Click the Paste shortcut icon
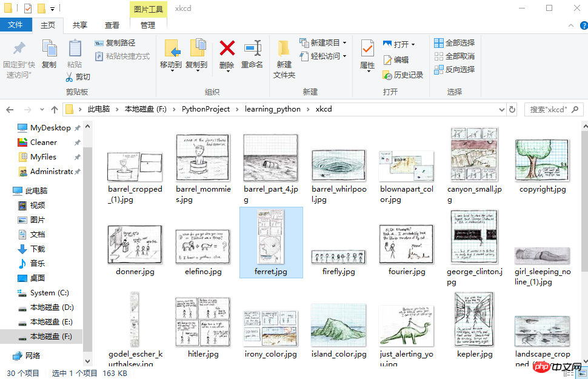 (99, 56)
